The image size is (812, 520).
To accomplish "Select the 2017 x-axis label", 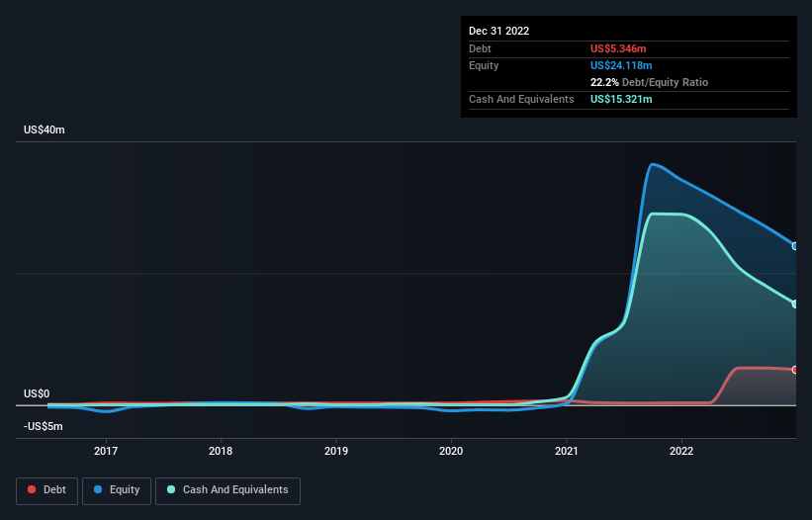I will pyautogui.click(x=106, y=451).
